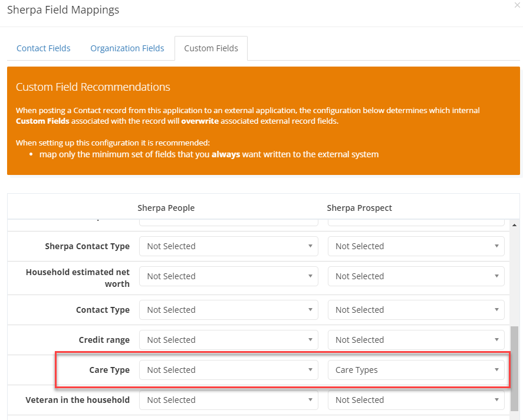
Task: Click the Household estimated net worth label
Action: pos(78,278)
